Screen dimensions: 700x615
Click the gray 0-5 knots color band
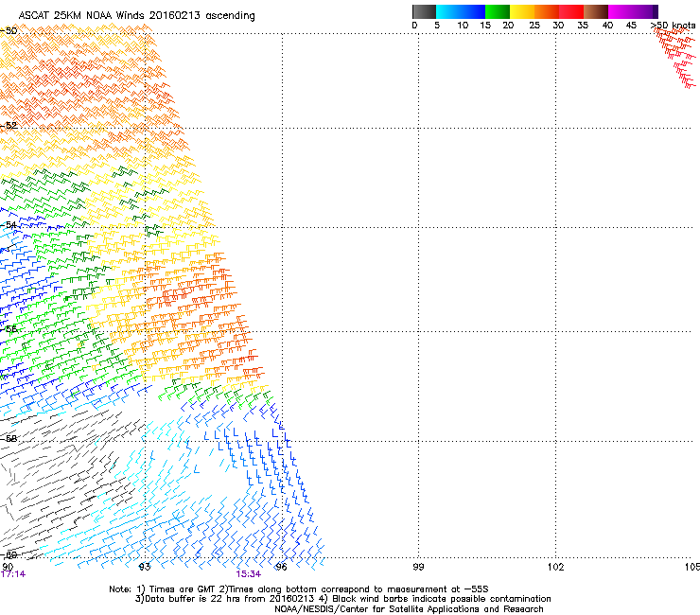[x=424, y=11]
